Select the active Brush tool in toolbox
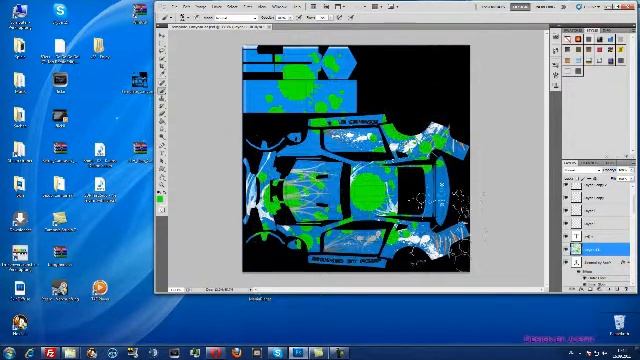Image resolution: width=640 pixels, height=360 pixels. [162, 91]
